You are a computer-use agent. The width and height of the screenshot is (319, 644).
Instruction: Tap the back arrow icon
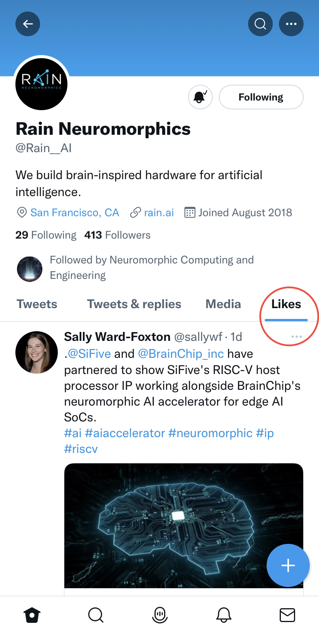28,24
